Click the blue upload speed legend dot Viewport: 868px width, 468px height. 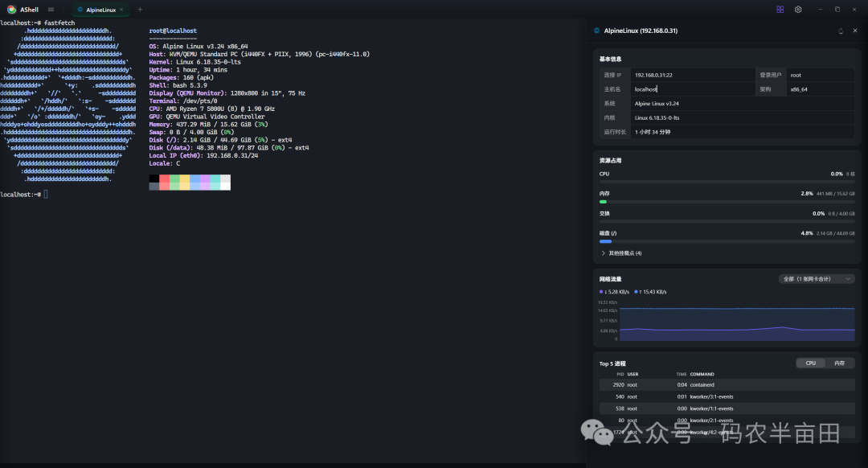coord(636,292)
